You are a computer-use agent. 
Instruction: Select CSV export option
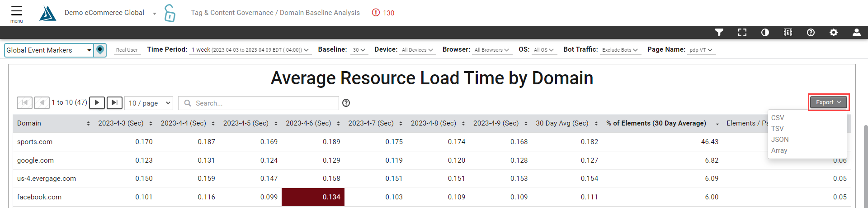click(778, 117)
